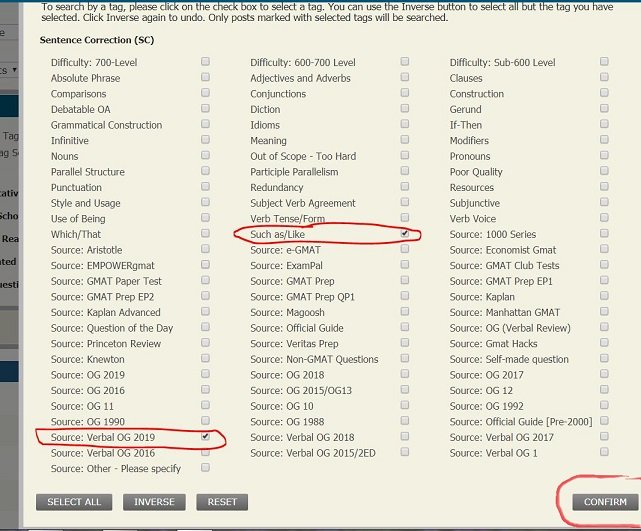Check the Difficulty: Sub-600 Level checkbox
This screenshot has height=531, width=641.
(x=604, y=61)
